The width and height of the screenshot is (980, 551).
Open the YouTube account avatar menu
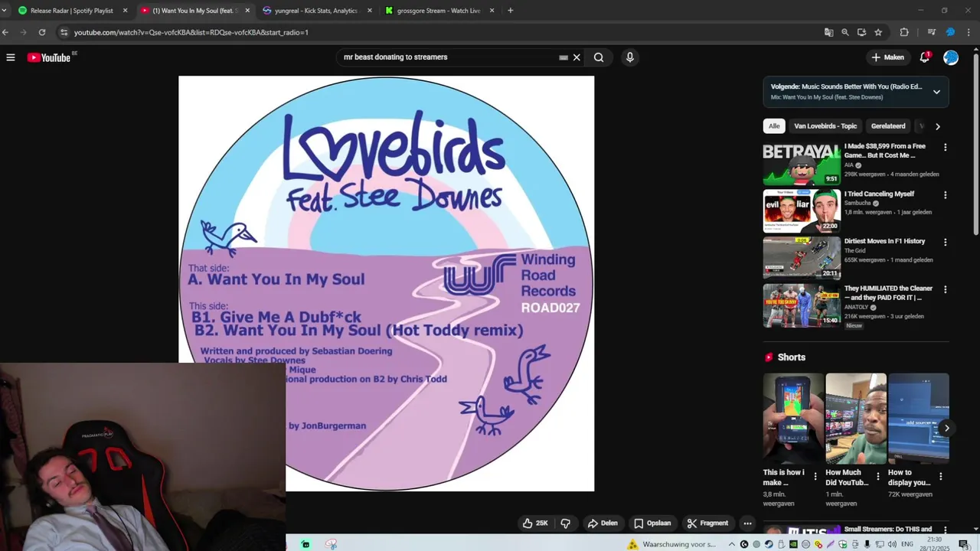click(x=951, y=57)
